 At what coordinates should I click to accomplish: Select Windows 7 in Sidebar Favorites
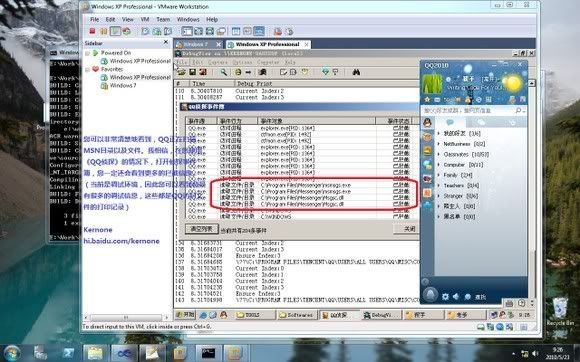click(119, 86)
